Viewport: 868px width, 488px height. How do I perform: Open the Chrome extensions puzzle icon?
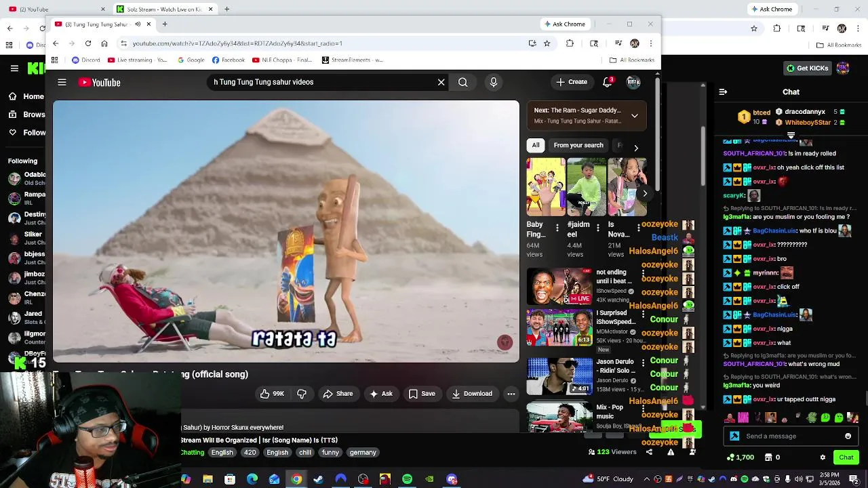tap(570, 43)
